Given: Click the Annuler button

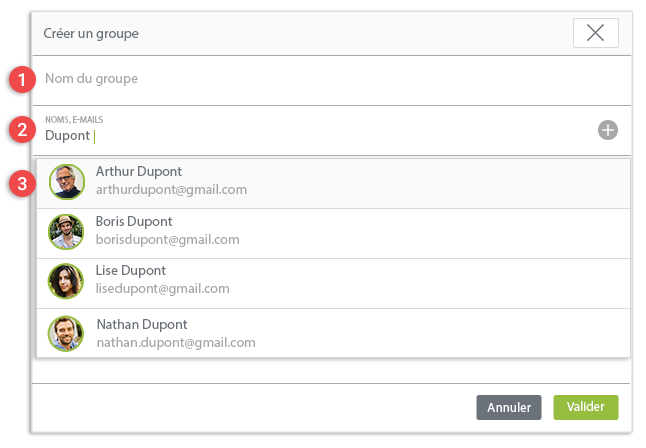Looking at the screenshot, I should [509, 407].
